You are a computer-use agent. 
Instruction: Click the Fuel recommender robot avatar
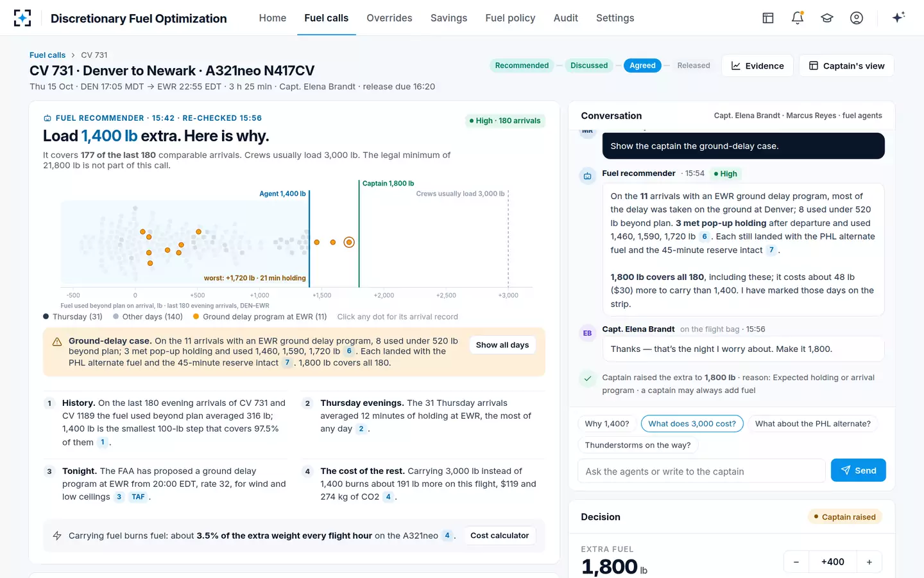(587, 176)
